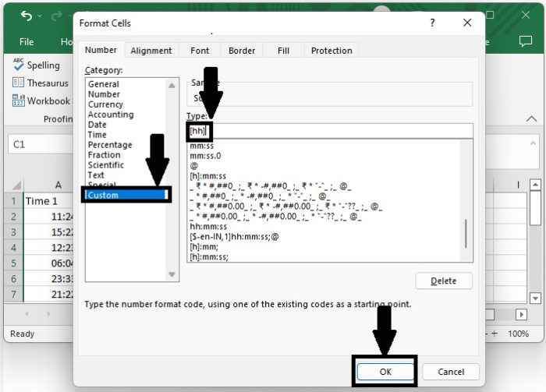Choose the mm:ss.0 format code

point(205,156)
